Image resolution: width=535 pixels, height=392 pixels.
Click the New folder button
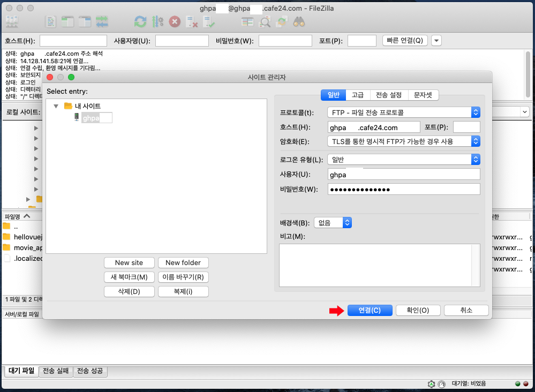coord(183,263)
